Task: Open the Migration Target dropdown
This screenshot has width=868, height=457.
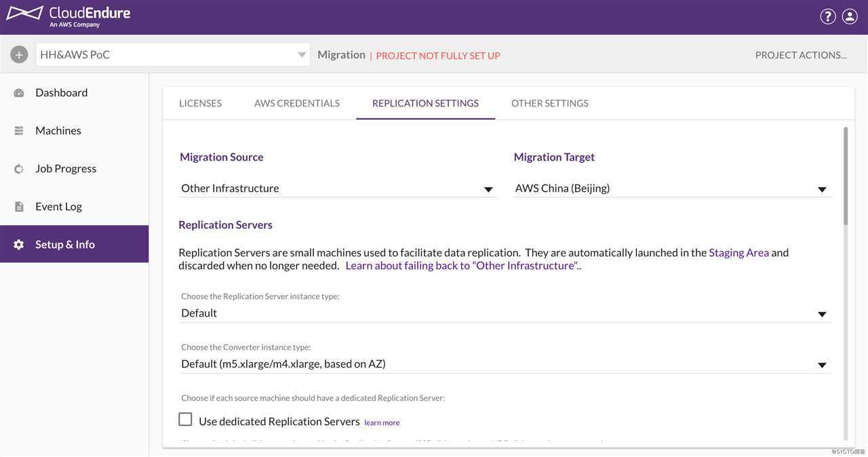Action: (672, 188)
